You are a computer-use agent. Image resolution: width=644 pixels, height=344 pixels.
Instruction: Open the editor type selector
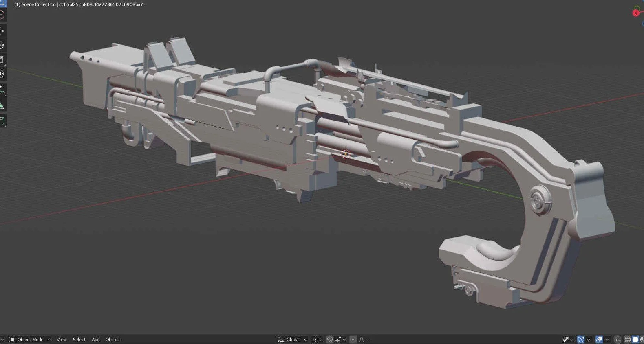point(2,340)
